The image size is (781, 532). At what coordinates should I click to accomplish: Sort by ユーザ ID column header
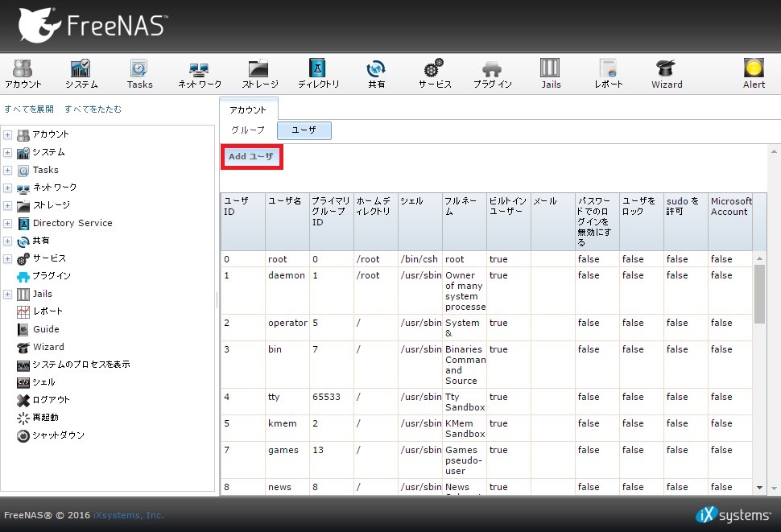[243, 221]
